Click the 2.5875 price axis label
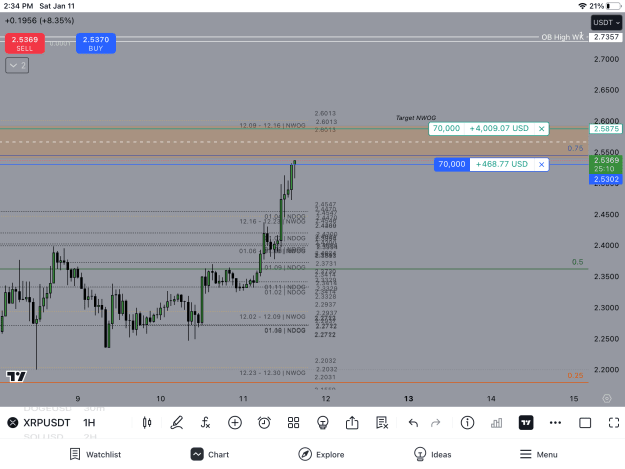 click(x=606, y=129)
